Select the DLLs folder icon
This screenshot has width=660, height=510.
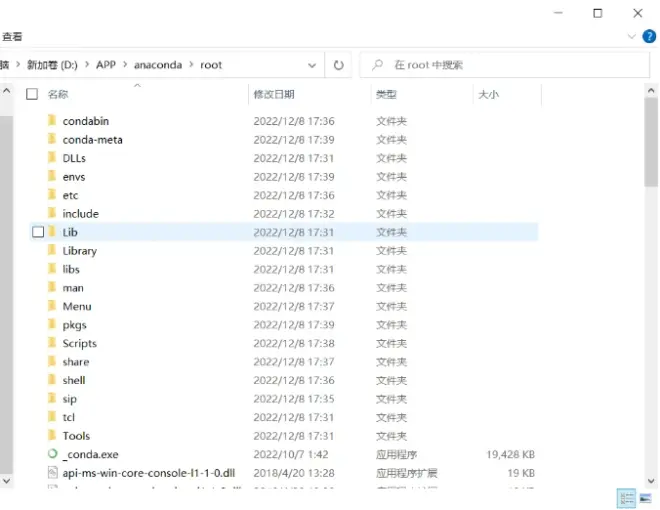point(52,158)
